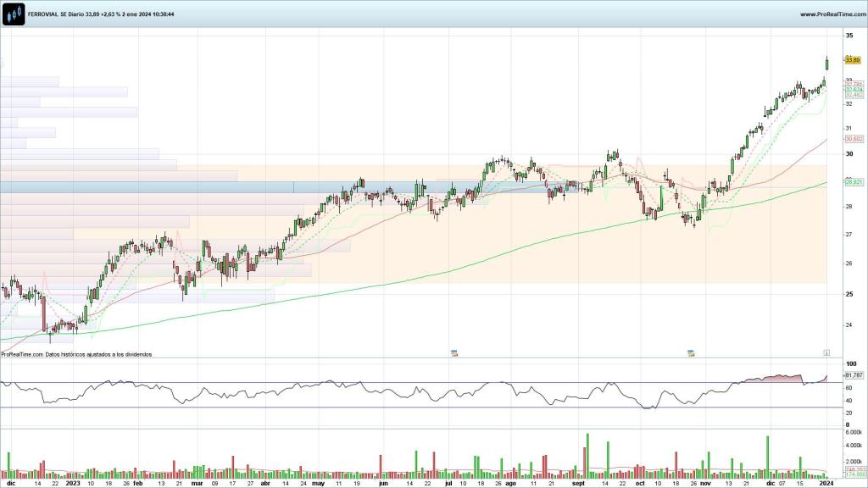Click the 2023 label on date axis
The image size is (868, 488).
(73, 484)
